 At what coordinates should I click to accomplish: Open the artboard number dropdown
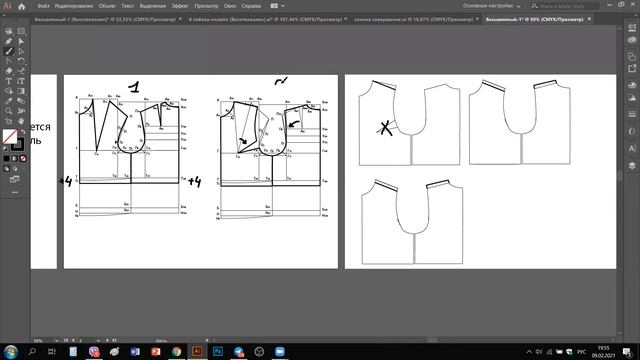pos(98,340)
